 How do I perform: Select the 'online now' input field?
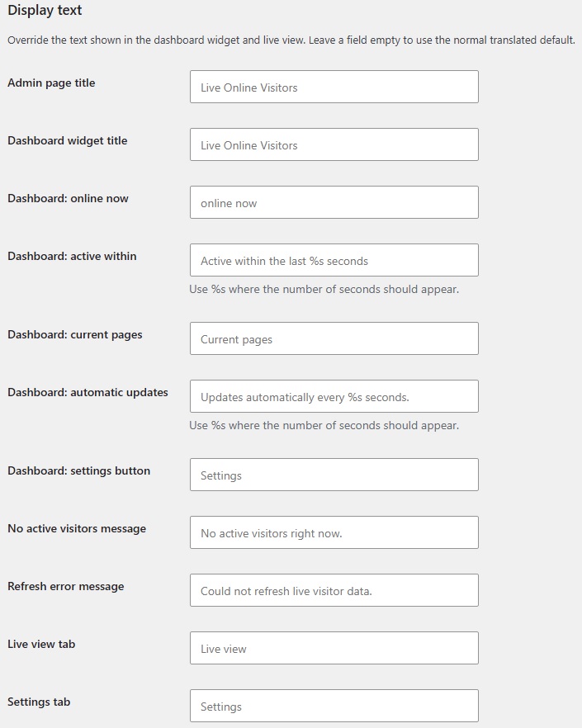(334, 202)
